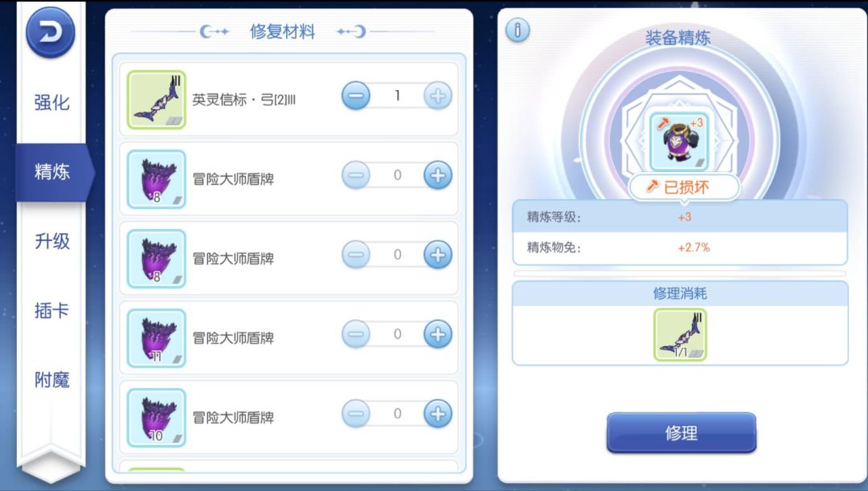The height and width of the screenshot is (491, 868).
Task: Switch to the 强化 tab
Action: pyautogui.click(x=51, y=102)
